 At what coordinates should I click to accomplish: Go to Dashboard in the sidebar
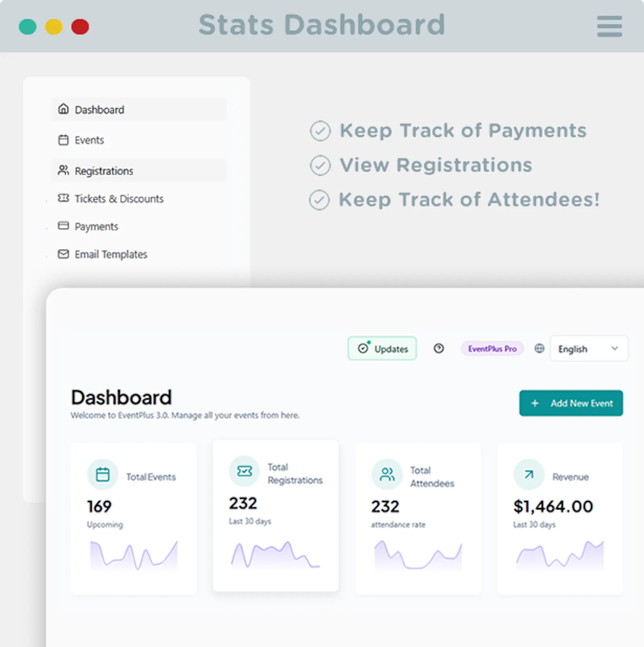point(139,109)
